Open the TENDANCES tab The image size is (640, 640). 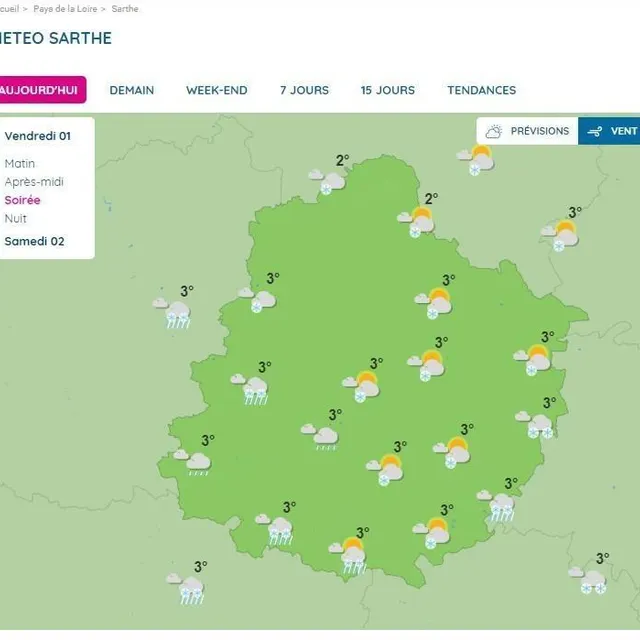pos(482,90)
